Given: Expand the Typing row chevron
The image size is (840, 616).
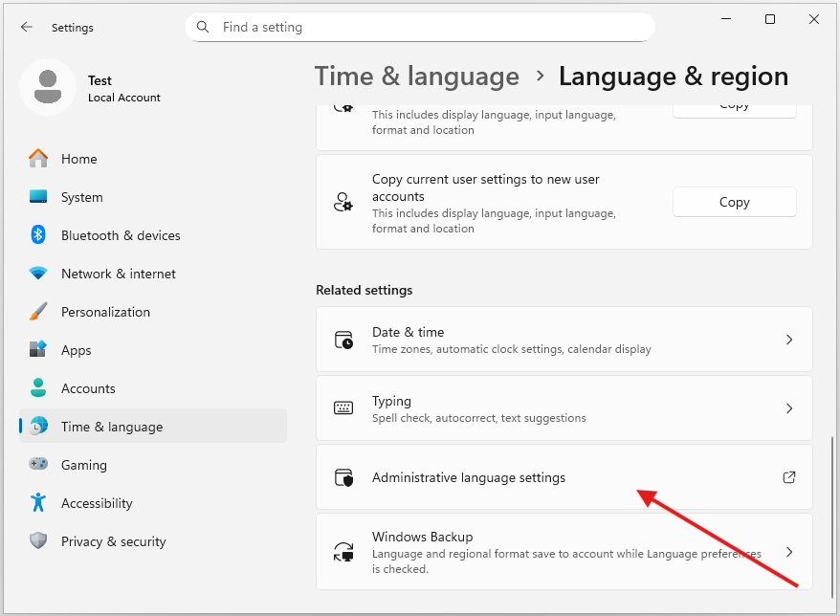Looking at the screenshot, I should coord(789,408).
